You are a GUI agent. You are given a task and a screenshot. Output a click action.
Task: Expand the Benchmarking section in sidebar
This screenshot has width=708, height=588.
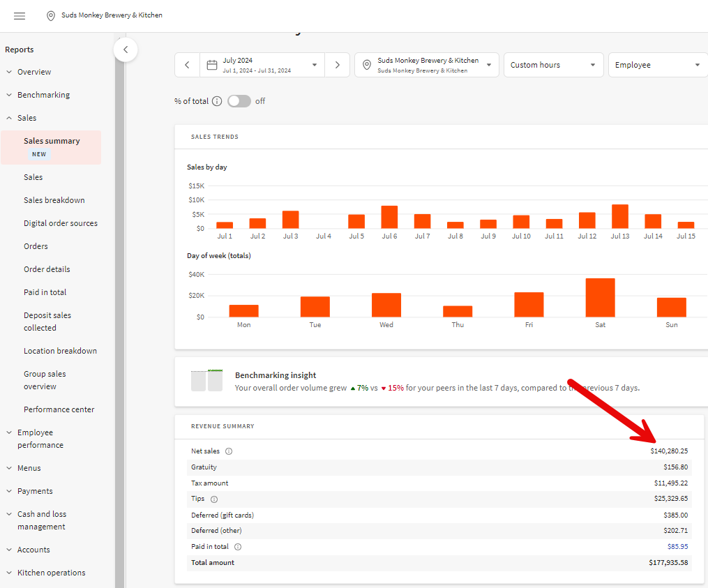pos(43,95)
